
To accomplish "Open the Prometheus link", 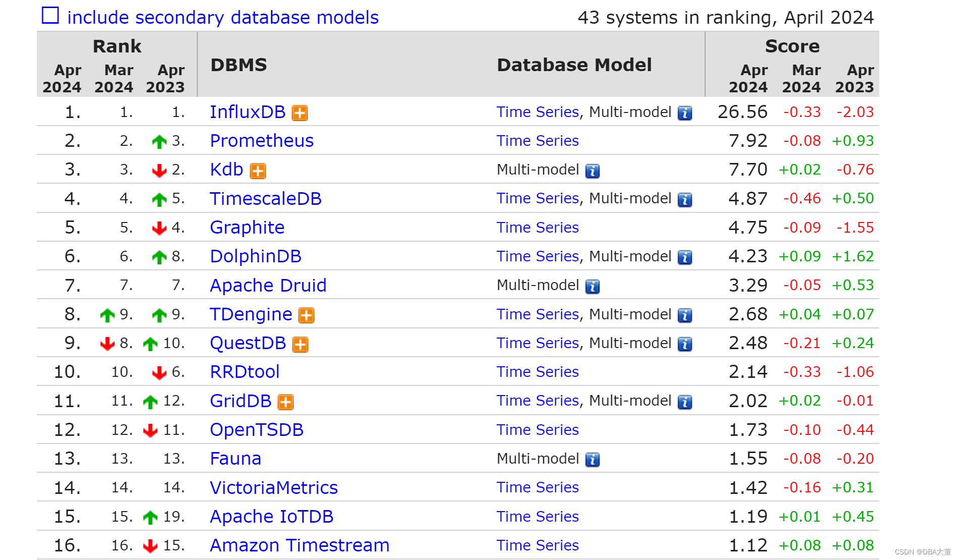I will pos(262,141).
